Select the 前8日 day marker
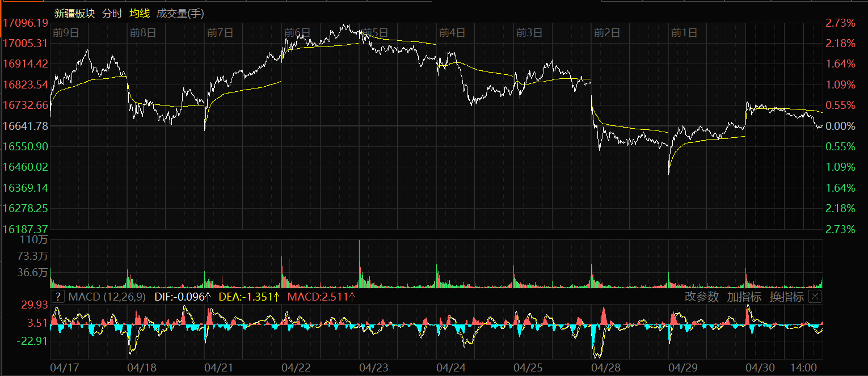The width and height of the screenshot is (868, 376). [x=142, y=33]
